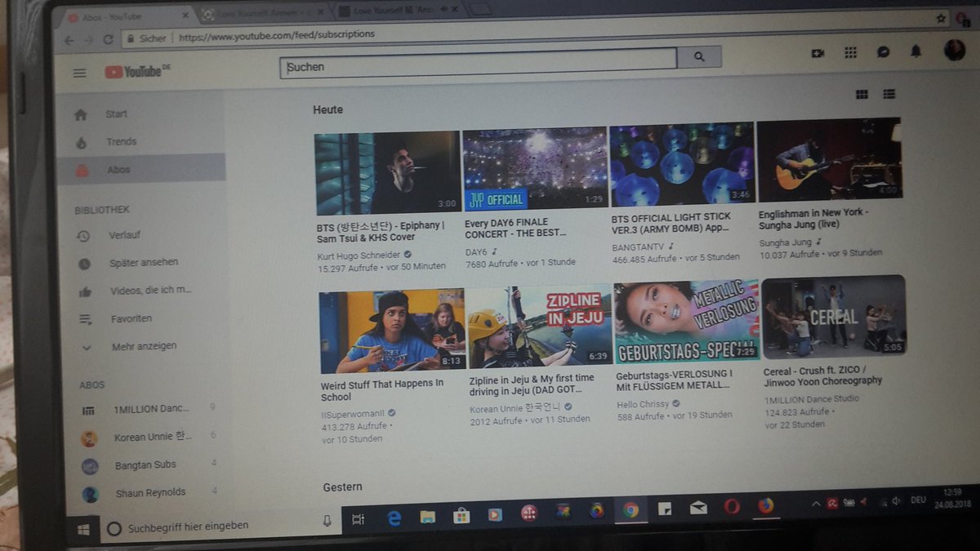The height and width of the screenshot is (551, 980).
Task: Switch to list view layout
Action: click(x=889, y=95)
